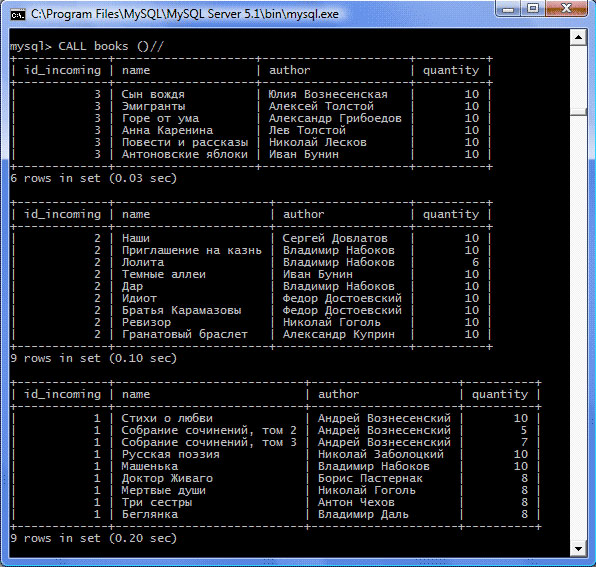Close the mysql.exe console window
The width and height of the screenshot is (596, 567).
point(565,8)
